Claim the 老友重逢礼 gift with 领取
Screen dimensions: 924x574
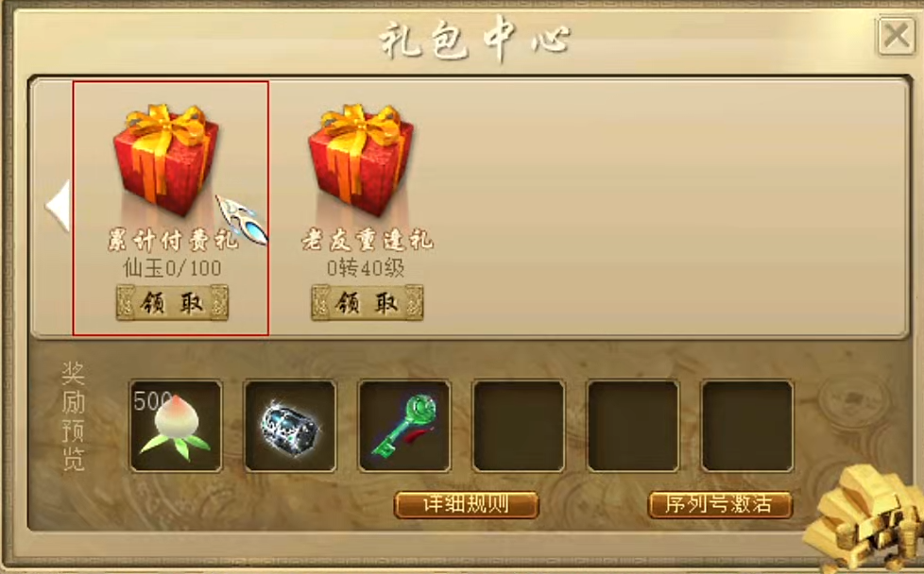(x=368, y=303)
